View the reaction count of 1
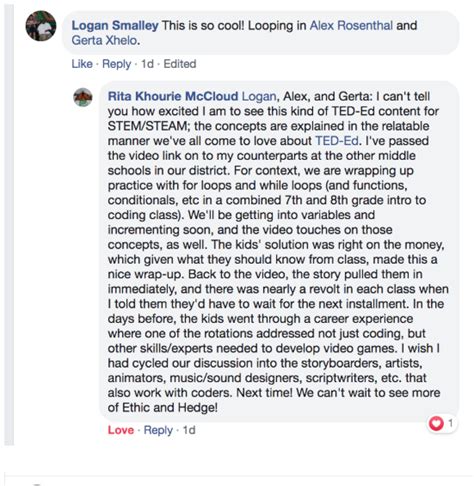The height and width of the screenshot is (486, 474). (450, 423)
